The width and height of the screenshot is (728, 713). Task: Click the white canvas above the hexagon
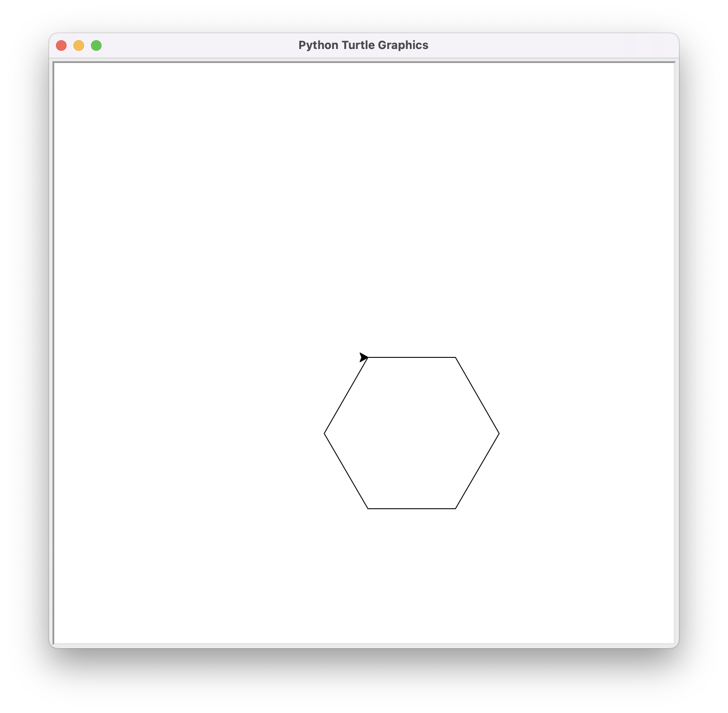411,197
